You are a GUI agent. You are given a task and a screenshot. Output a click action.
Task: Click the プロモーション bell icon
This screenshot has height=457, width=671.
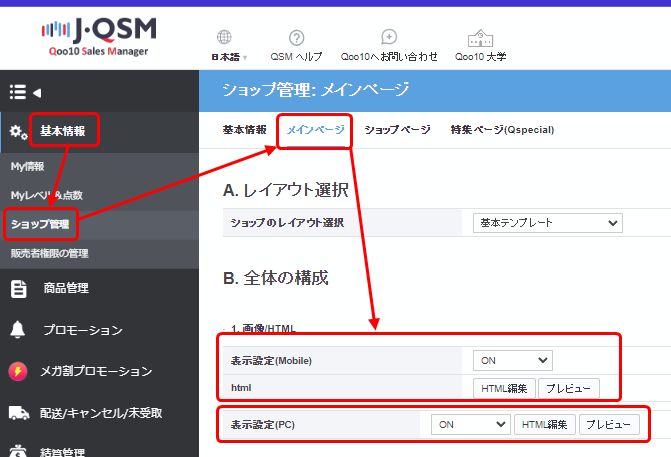[18, 330]
